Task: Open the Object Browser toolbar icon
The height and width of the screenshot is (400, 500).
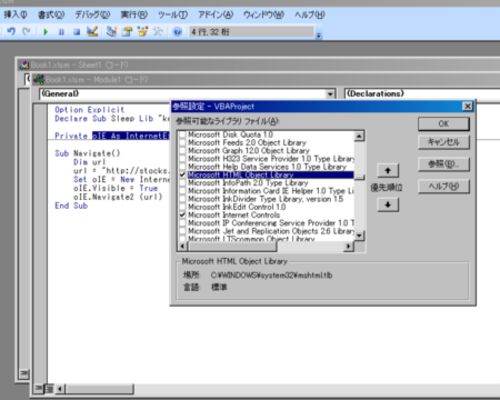Action: (143, 32)
